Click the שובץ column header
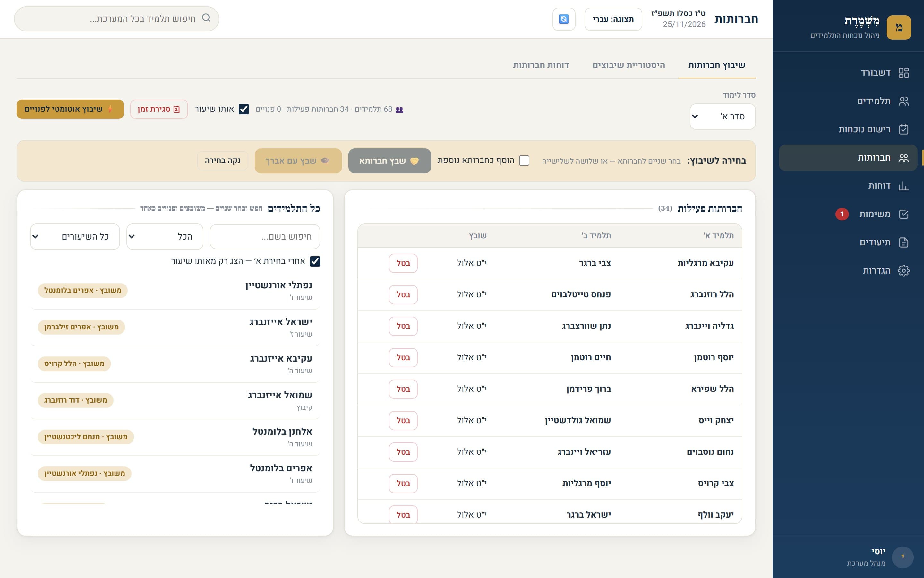Viewport: 924px width, 578px height. pos(478,235)
